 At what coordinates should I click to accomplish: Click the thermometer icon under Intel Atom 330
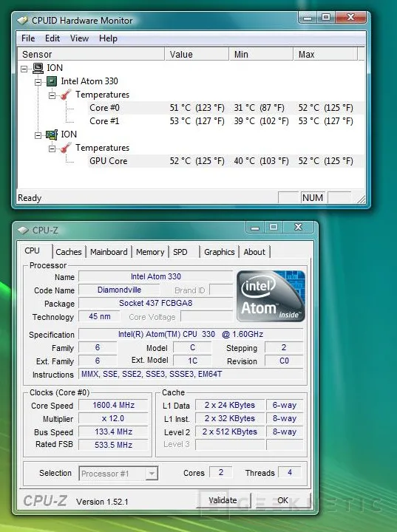pyautogui.click(x=66, y=95)
